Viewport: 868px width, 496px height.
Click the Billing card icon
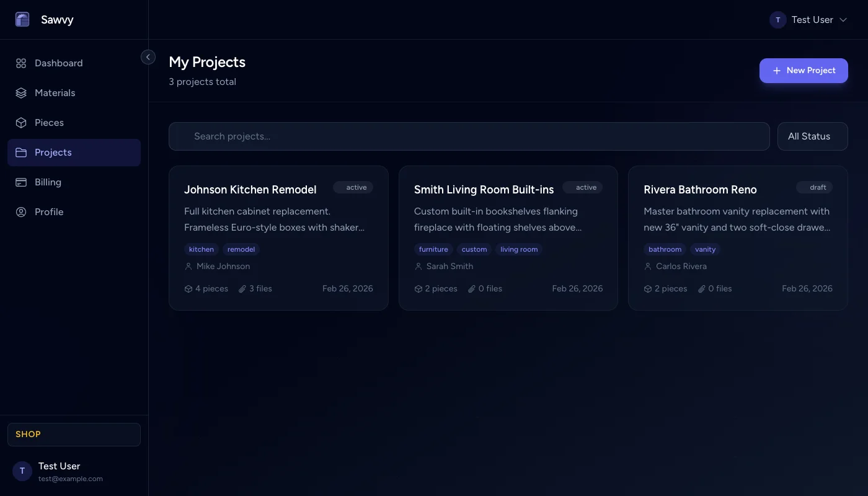point(20,182)
